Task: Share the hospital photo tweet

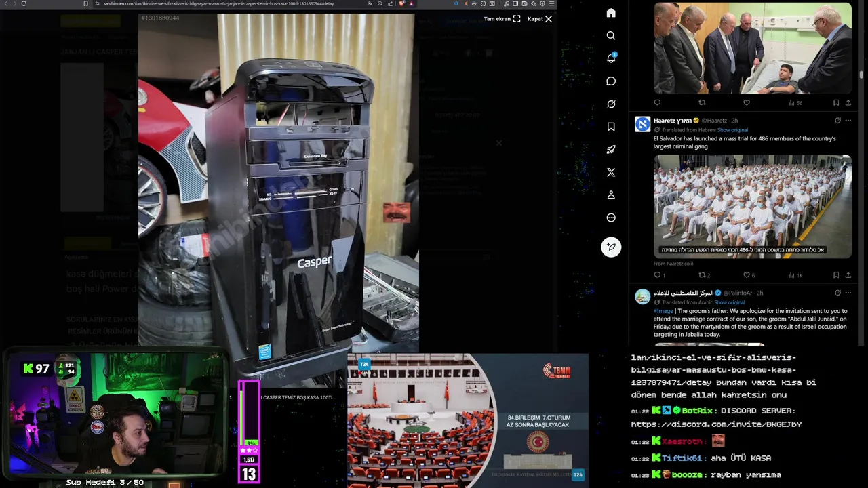Action: (848, 102)
